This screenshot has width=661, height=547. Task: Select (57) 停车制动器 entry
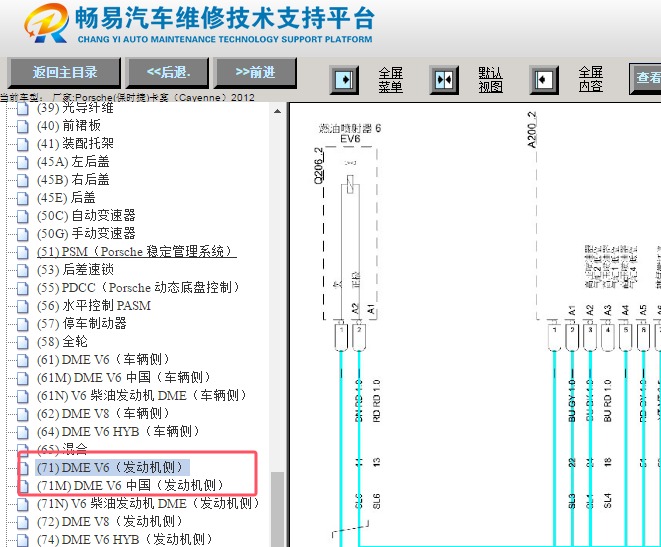pos(82,324)
